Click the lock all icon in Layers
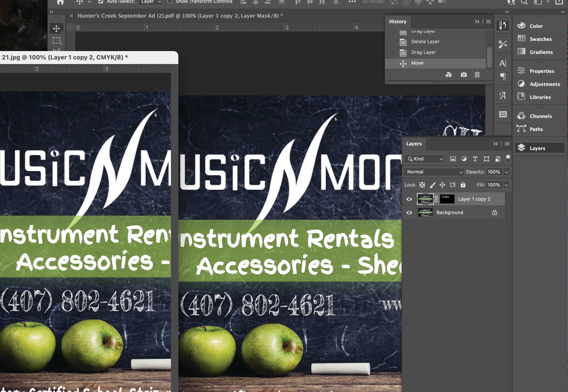Screen dimensions: 568x392 tap(463, 185)
